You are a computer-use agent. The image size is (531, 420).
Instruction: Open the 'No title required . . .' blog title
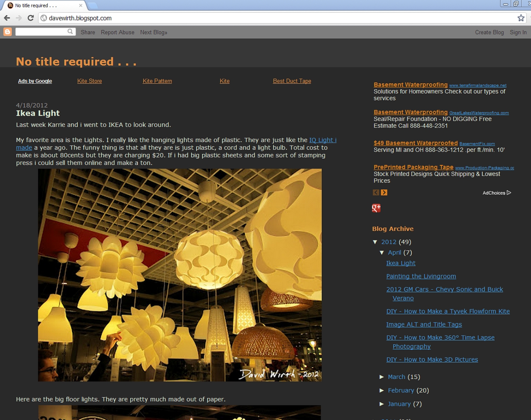click(76, 62)
